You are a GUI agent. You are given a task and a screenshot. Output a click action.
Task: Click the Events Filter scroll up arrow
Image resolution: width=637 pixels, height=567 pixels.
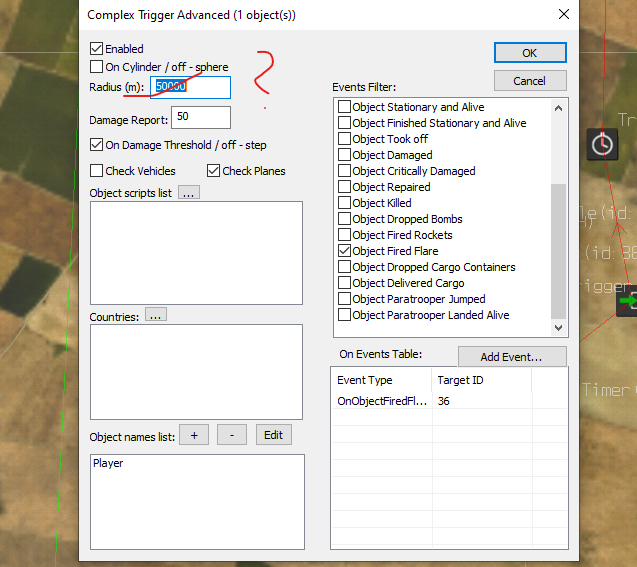click(559, 108)
